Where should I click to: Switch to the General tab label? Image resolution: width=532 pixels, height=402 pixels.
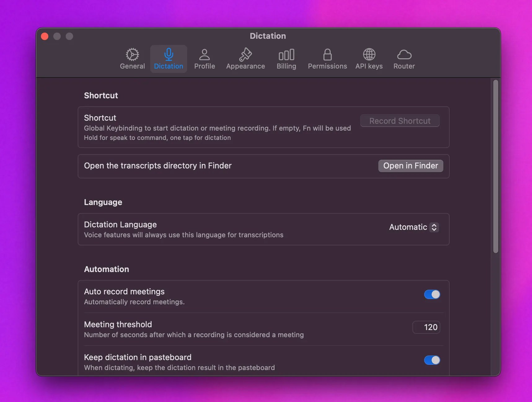click(x=132, y=66)
